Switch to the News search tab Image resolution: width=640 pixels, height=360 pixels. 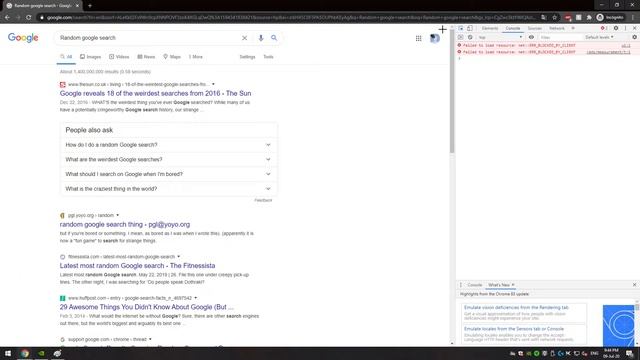146,57
